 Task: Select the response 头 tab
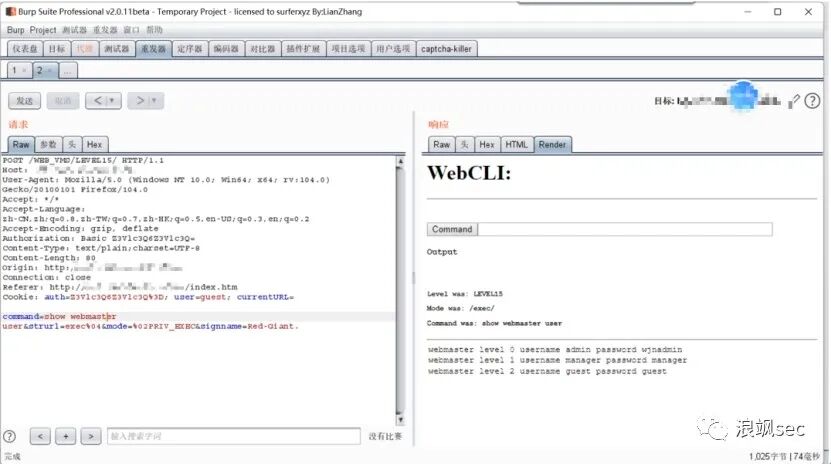point(464,145)
